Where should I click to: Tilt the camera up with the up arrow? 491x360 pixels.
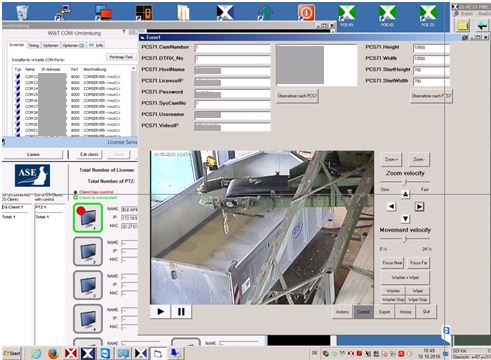click(405, 194)
